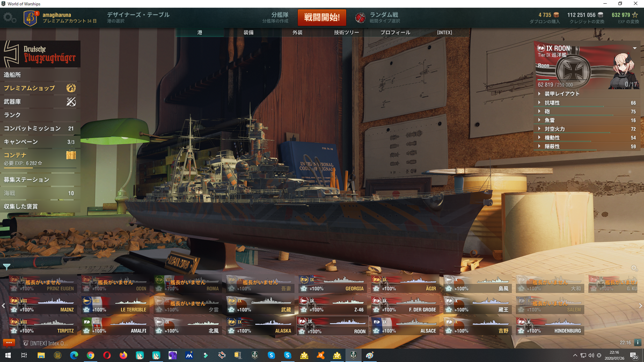Open [INTEX] clan chat tab
Screen dimensions: 644x362
point(46,343)
